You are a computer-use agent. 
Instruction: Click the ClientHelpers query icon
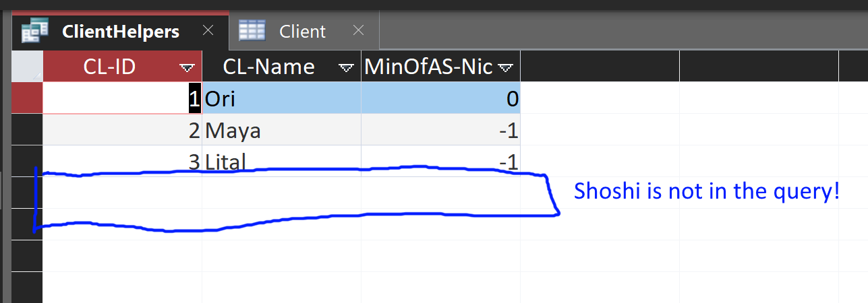tap(34, 31)
